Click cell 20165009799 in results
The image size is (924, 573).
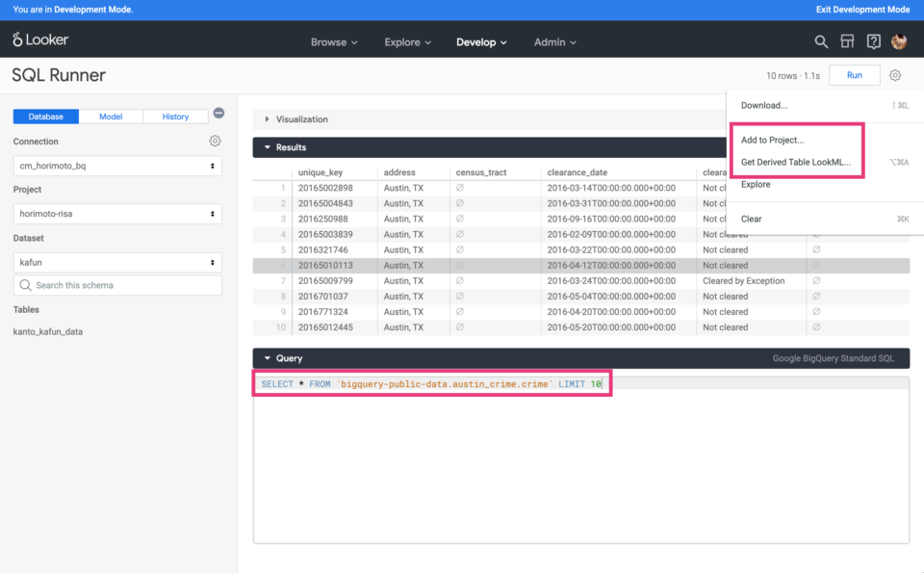[x=325, y=280]
